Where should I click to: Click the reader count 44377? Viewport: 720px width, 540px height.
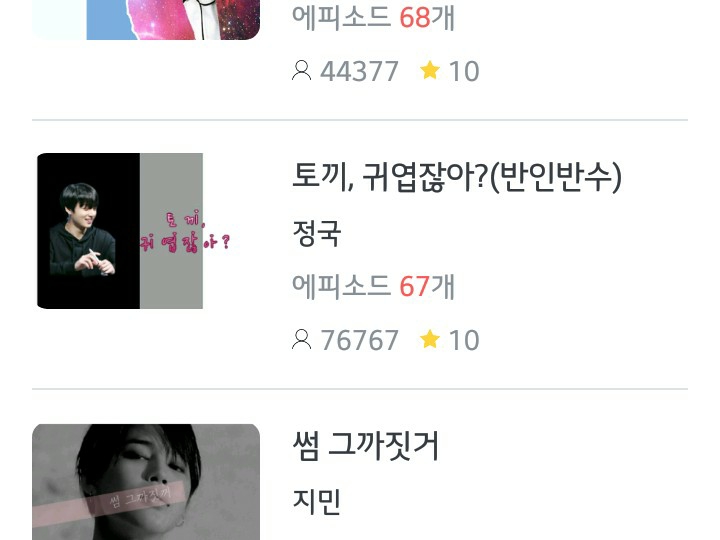(359, 72)
